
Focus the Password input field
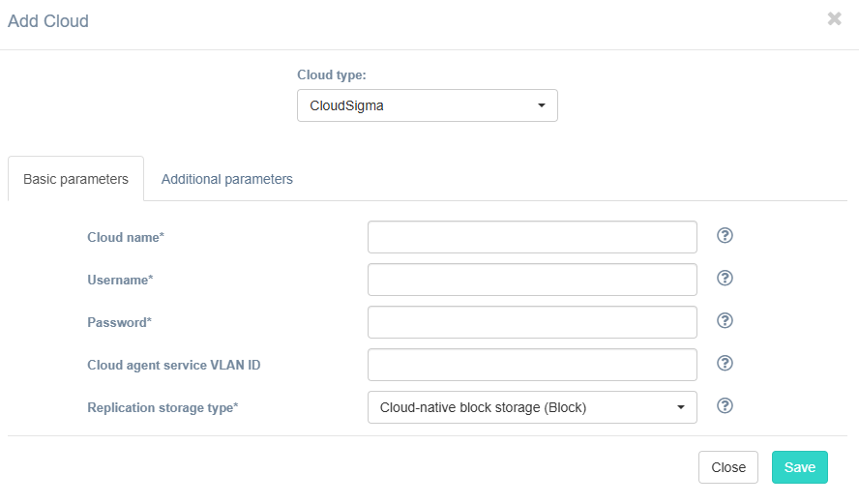coord(532,322)
